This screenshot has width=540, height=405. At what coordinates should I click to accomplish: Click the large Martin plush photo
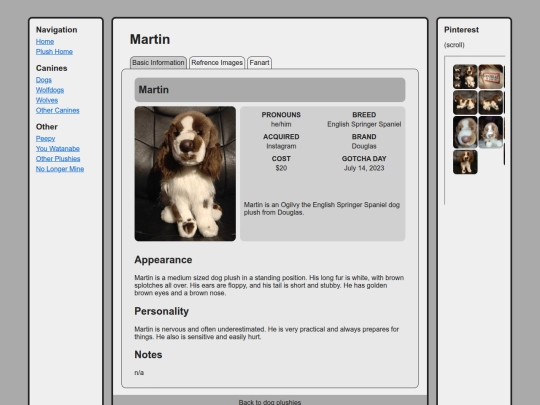185,174
